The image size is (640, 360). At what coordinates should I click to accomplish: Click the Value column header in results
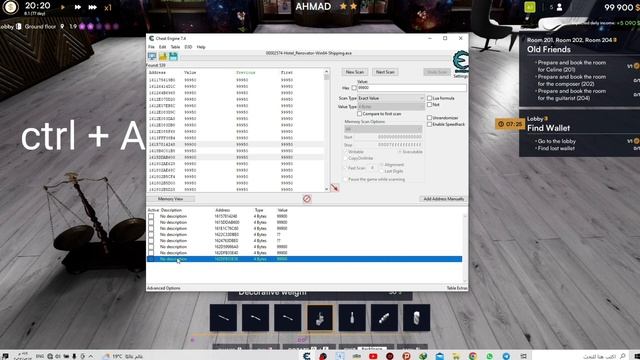tap(190, 72)
